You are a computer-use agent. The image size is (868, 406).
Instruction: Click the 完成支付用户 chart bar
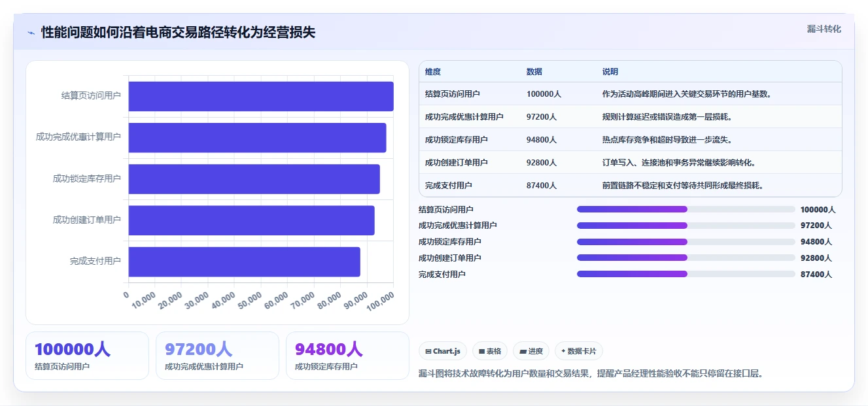click(x=245, y=262)
